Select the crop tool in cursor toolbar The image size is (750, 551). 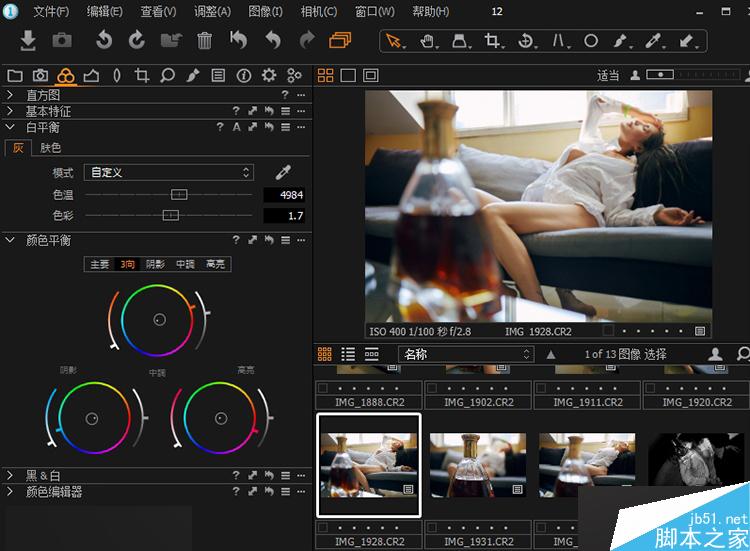pyautogui.click(x=492, y=41)
